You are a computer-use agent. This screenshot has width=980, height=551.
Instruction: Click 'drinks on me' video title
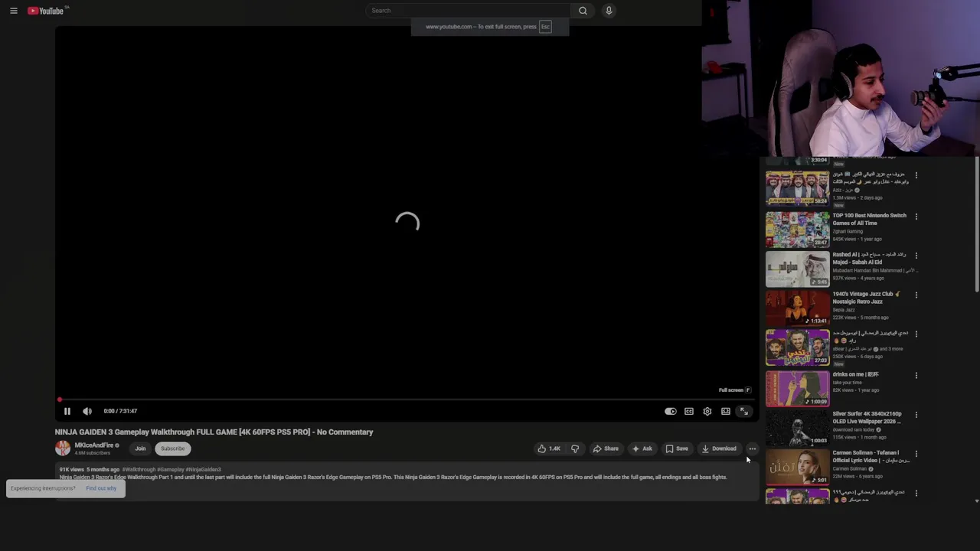[855, 374]
